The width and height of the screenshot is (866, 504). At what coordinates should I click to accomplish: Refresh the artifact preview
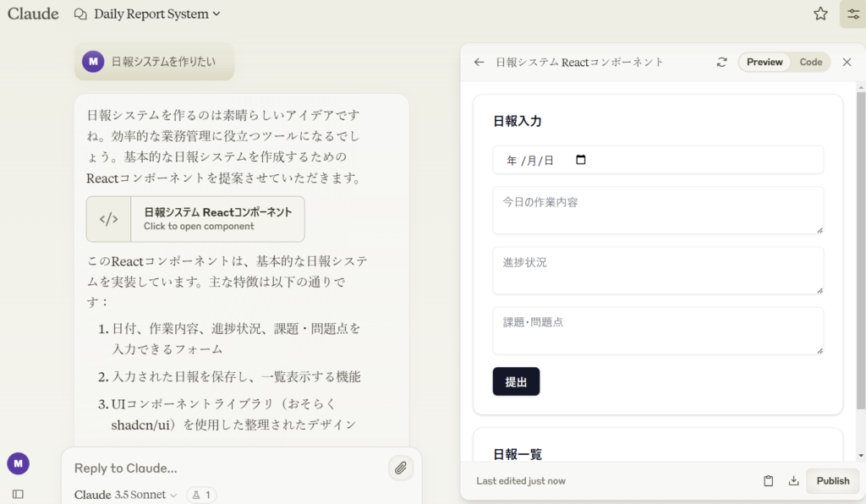click(x=721, y=63)
